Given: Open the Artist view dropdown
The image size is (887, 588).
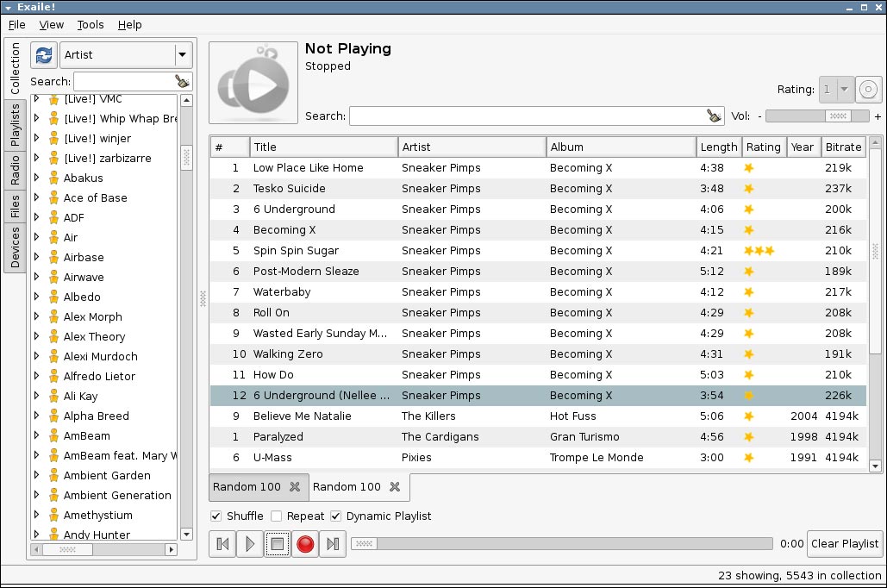Looking at the screenshot, I should [182, 54].
